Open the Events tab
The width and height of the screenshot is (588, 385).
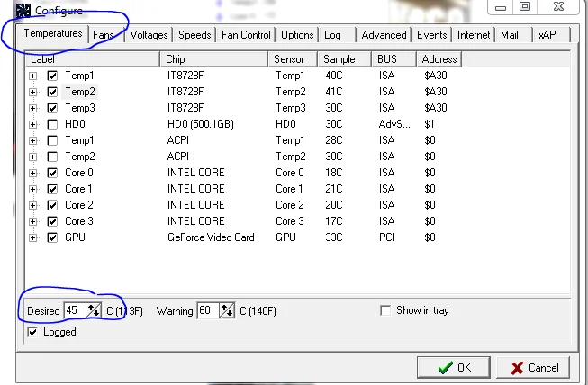432,35
